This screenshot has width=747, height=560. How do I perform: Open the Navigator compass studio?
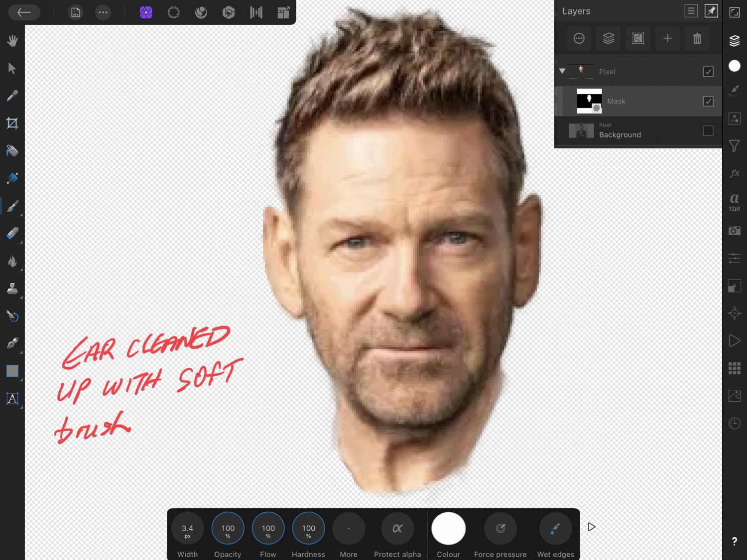(x=735, y=313)
